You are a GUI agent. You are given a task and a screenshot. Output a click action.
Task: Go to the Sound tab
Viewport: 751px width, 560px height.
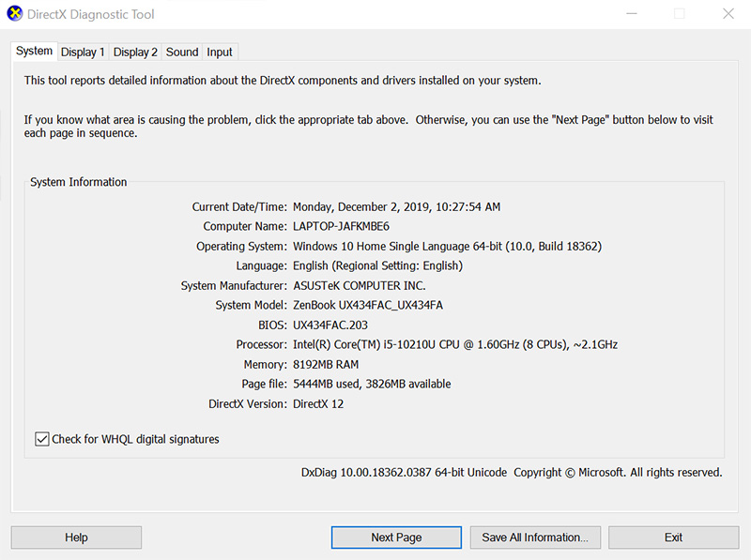click(x=182, y=53)
